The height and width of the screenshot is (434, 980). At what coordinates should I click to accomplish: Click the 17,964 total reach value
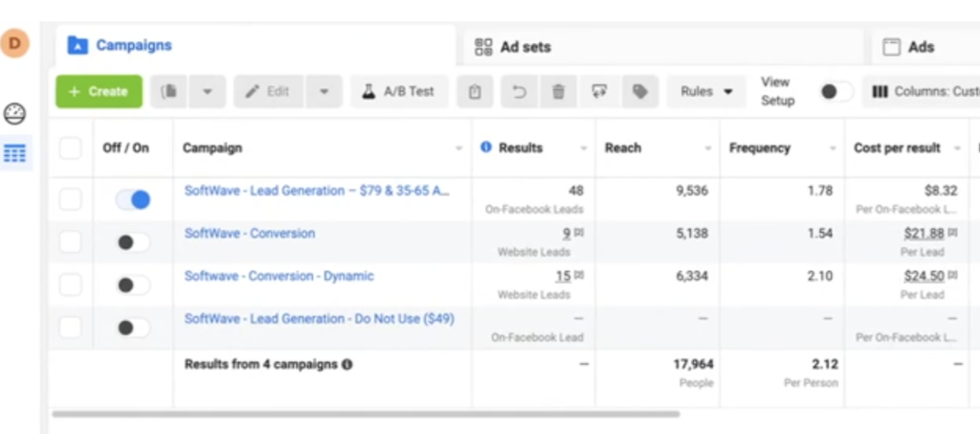coord(693,364)
